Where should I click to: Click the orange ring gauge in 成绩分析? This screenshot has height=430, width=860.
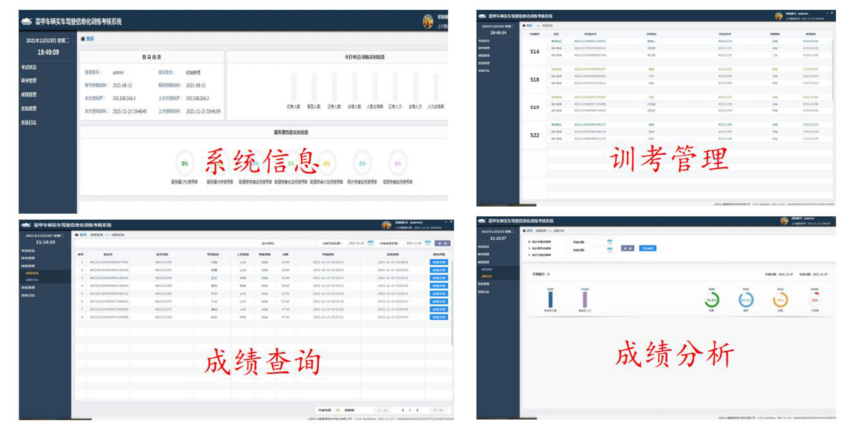(x=780, y=300)
